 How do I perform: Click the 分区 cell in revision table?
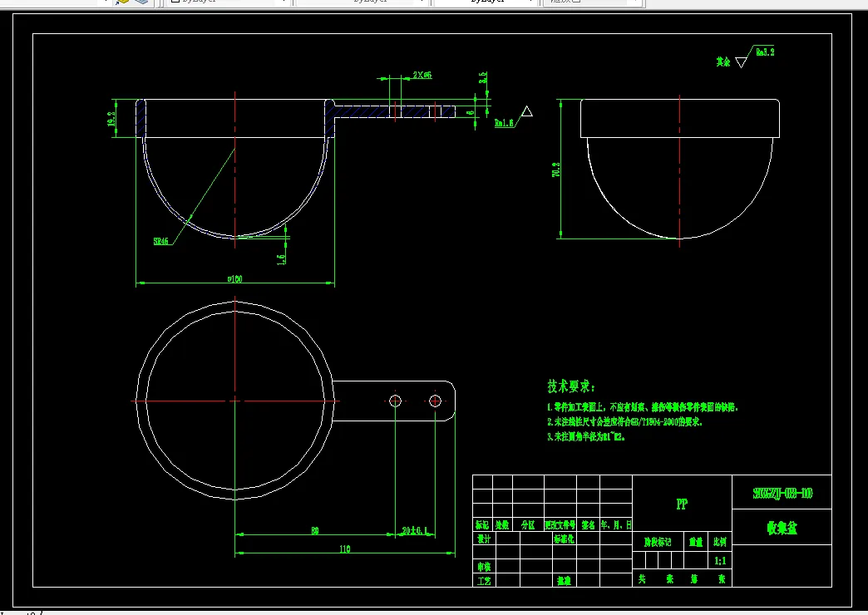(x=528, y=524)
